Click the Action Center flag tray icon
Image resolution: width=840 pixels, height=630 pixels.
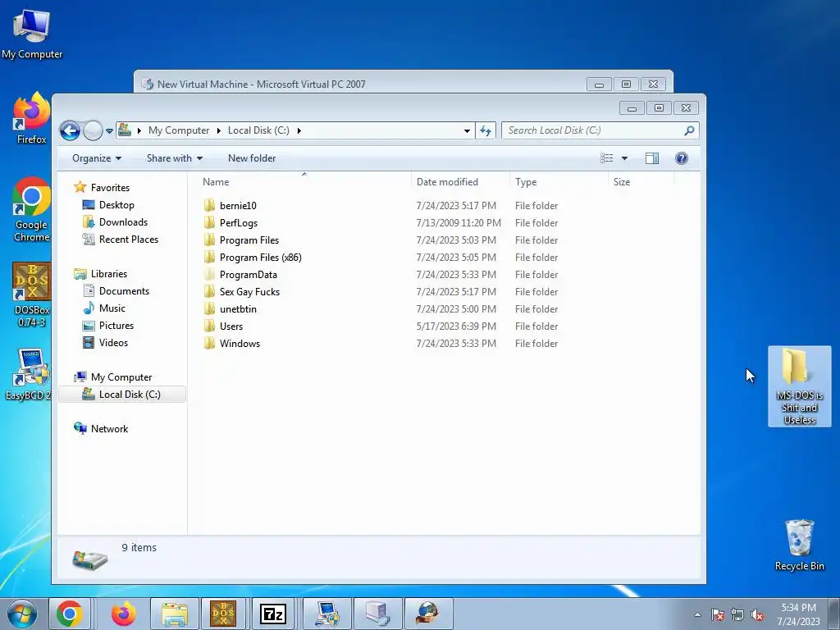(718, 614)
